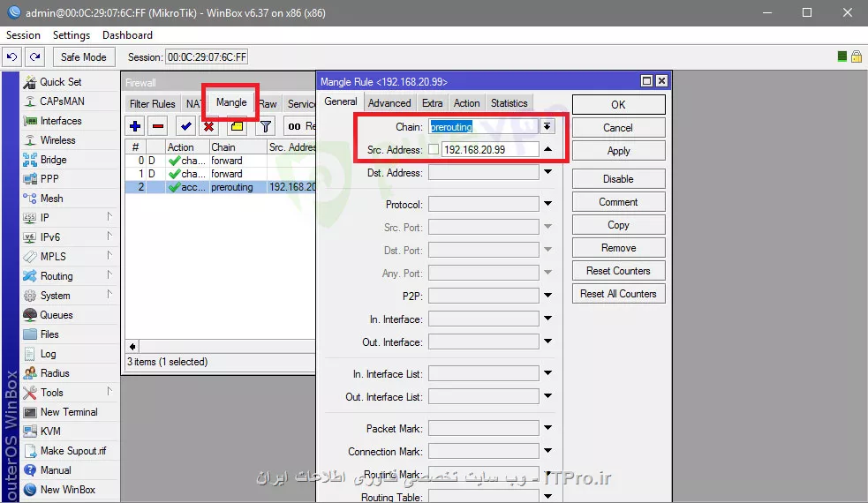This screenshot has height=503, width=868.
Task: Remove rule with red minus icon
Action: (x=158, y=126)
